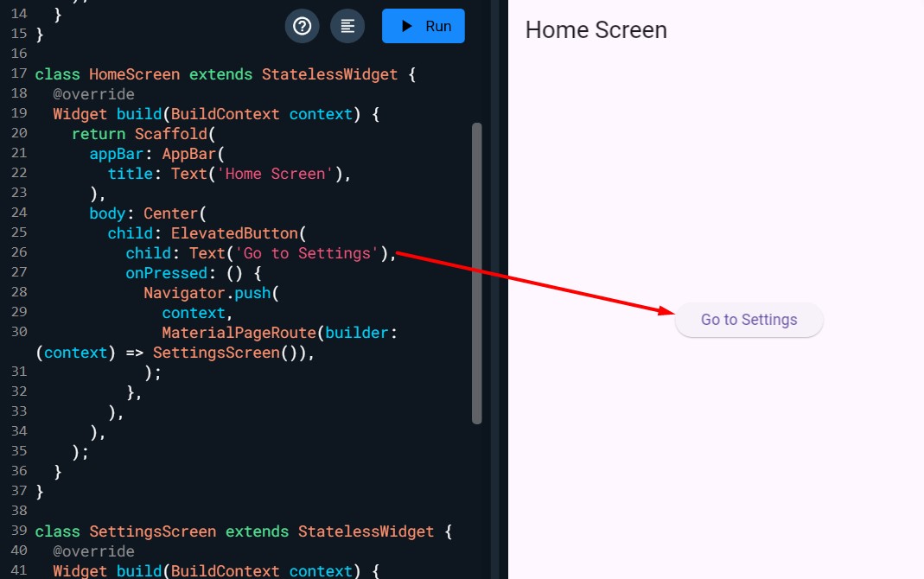Viewport: 924px width, 579px height.
Task: Click Widget build on line 19
Action: click(107, 114)
